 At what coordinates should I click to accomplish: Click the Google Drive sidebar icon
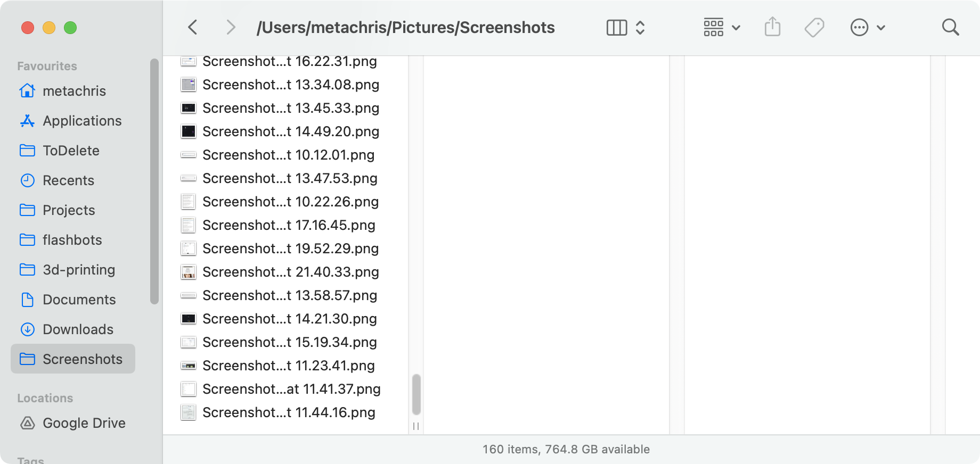pyautogui.click(x=27, y=423)
